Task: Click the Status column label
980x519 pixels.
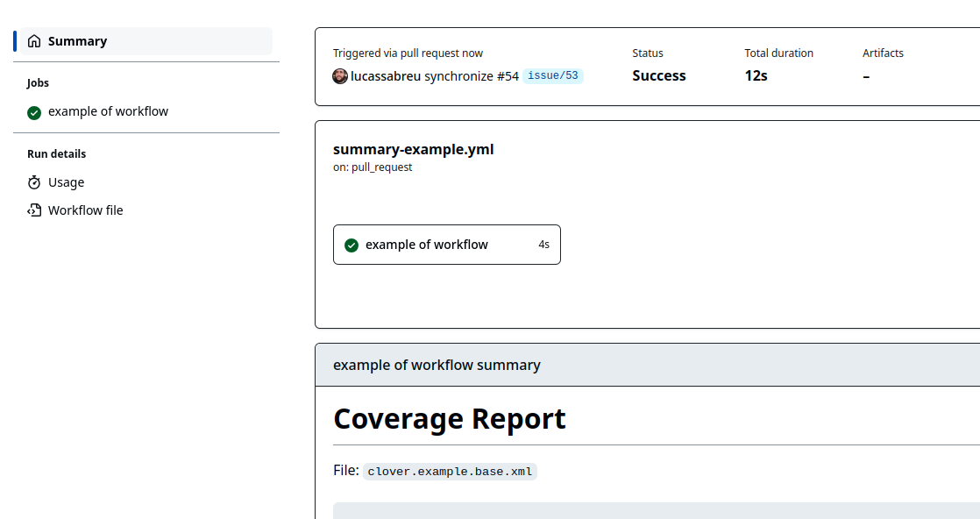Action: tap(648, 53)
